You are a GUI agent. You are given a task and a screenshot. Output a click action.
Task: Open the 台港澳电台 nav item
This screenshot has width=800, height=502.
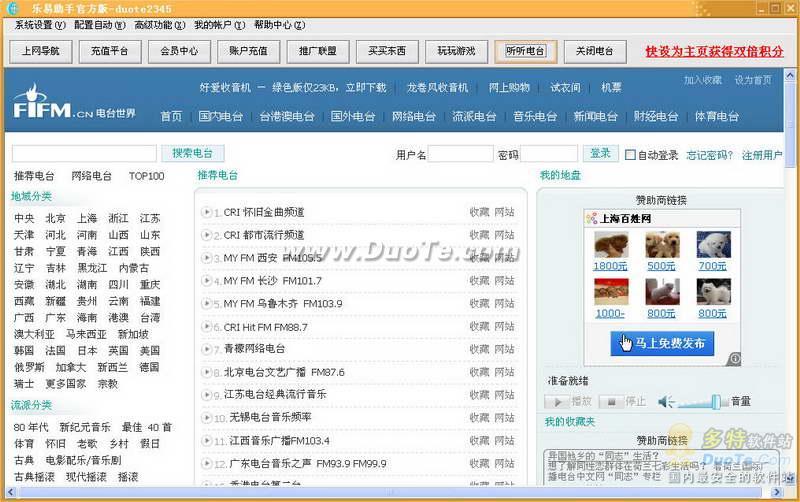click(287, 116)
